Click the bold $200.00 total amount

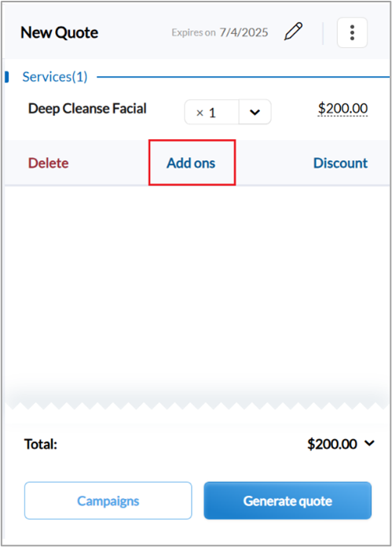pos(332,444)
